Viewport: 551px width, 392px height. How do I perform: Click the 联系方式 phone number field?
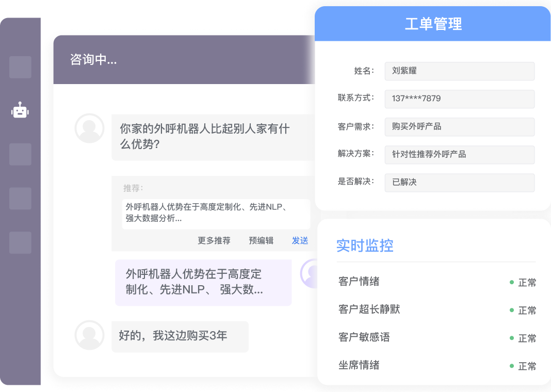coord(459,99)
